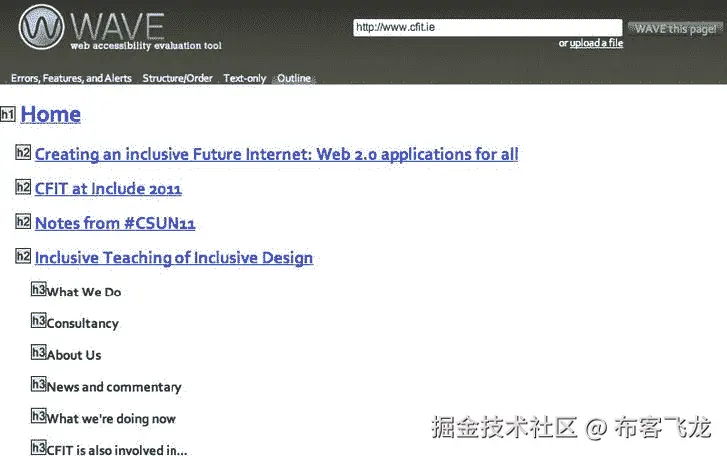Select the Consultancy heading text

click(83, 323)
